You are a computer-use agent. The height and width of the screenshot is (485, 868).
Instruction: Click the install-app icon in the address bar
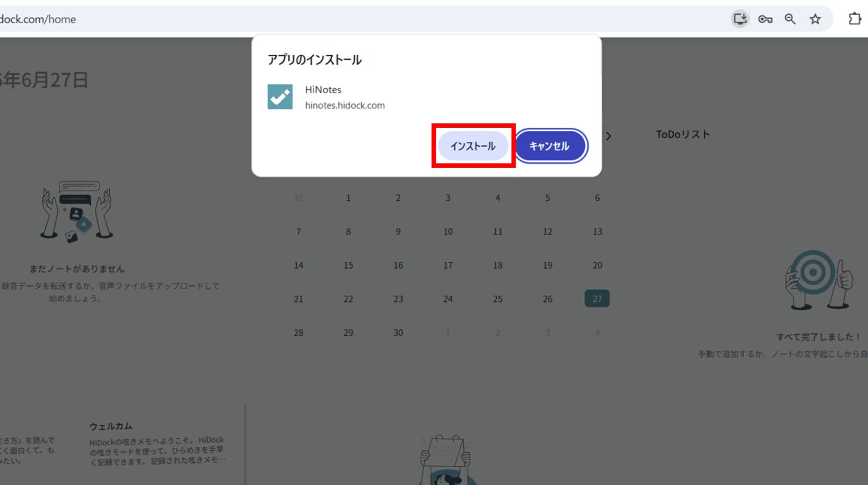(740, 19)
